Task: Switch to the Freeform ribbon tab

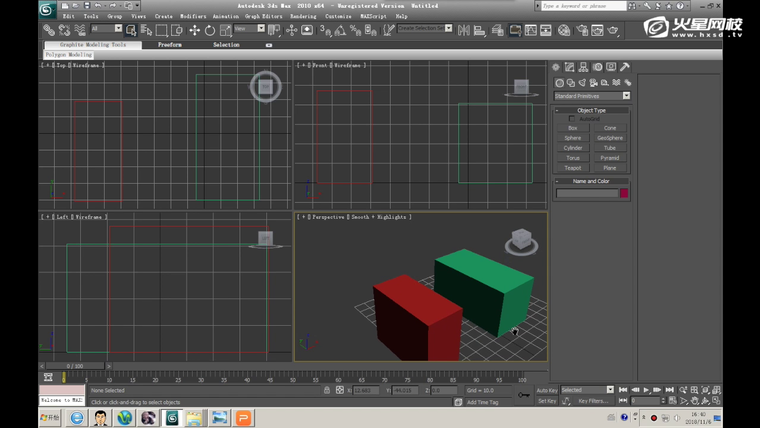Action: (170, 45)
